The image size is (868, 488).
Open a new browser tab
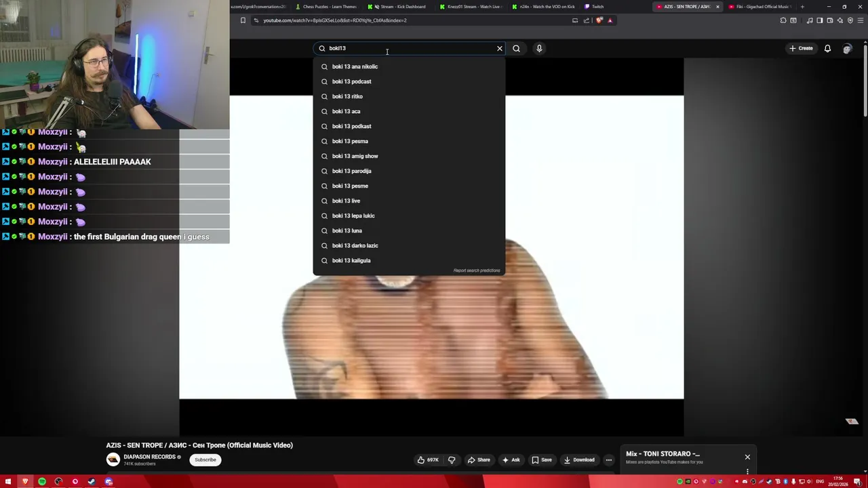click(x=802, y=7)
